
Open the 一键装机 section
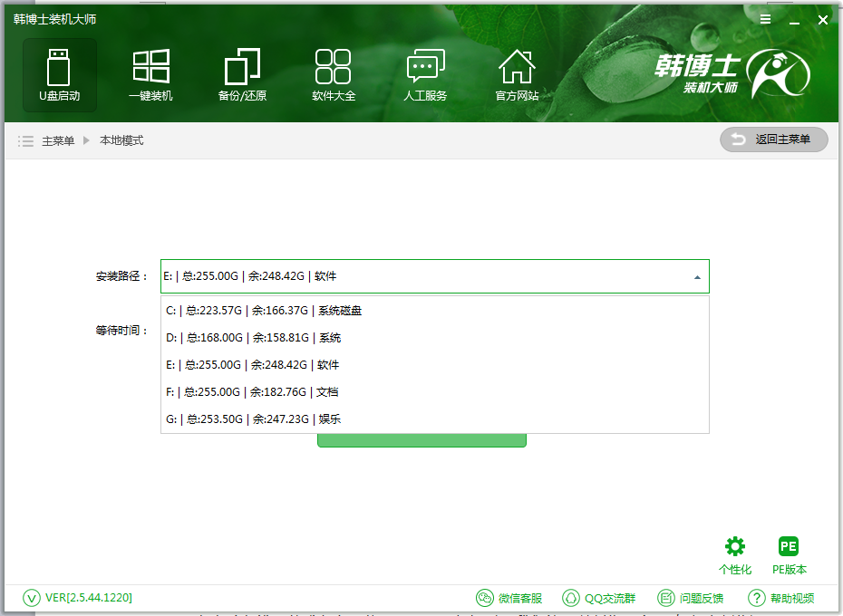pyautogui.click(x=151, y=75)
